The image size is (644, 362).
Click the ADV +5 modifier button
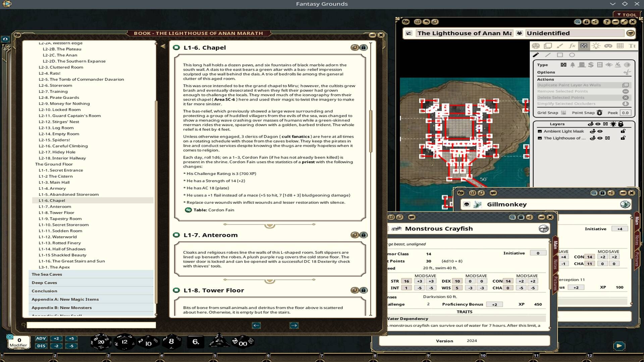[71, 339]
